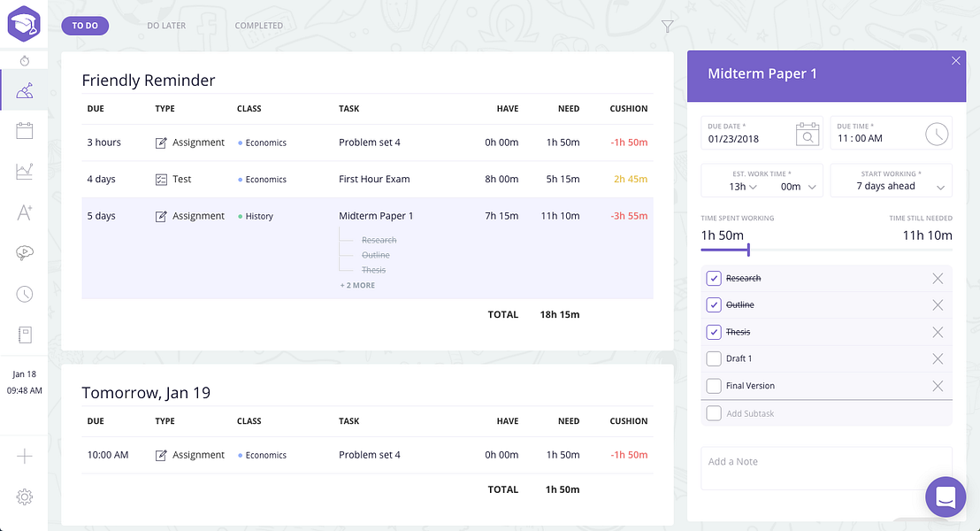Select the stopwatch timer icon in sidebar

coord(24,59)
